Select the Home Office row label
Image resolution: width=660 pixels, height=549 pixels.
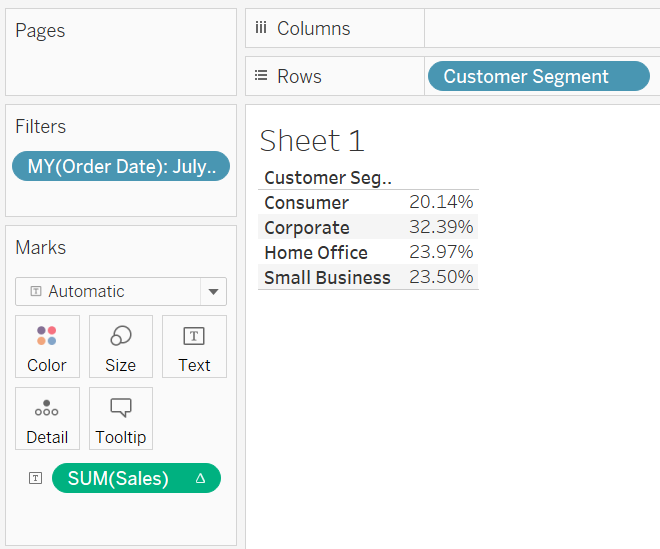[316, 252]
